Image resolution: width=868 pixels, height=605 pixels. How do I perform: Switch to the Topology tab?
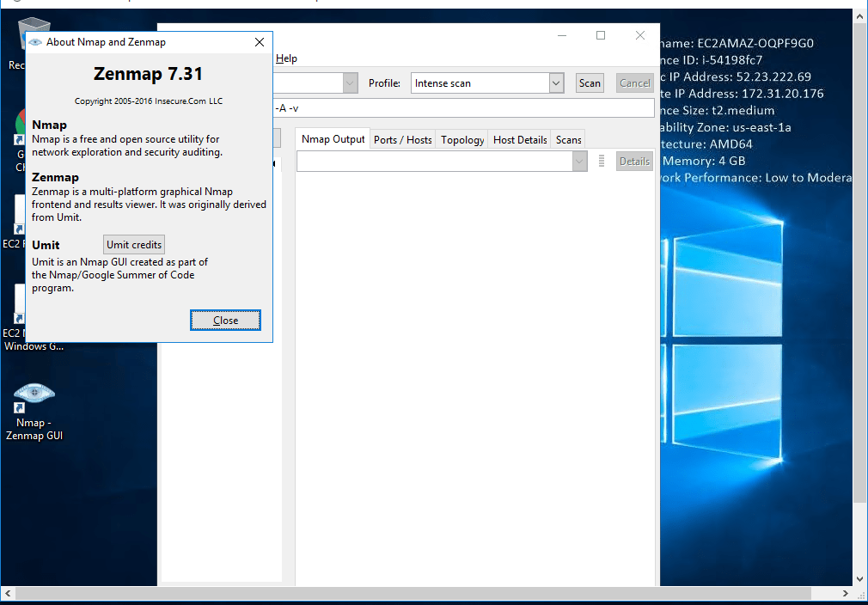coord(462,139)
